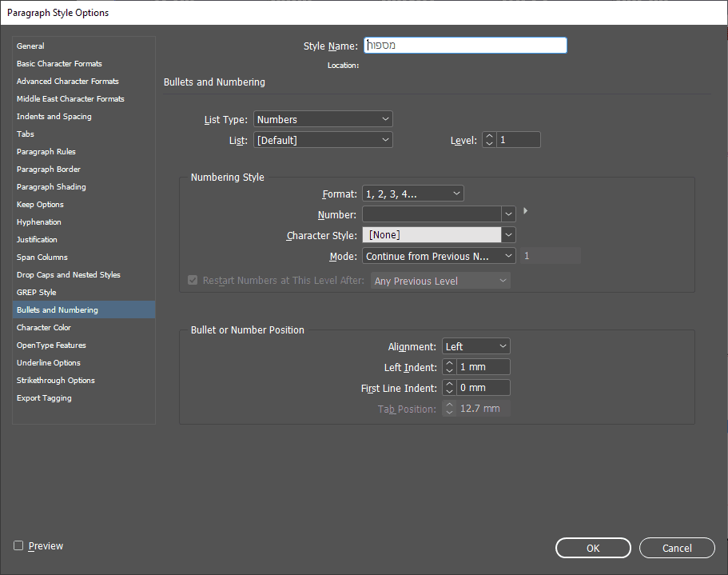Open the List dropdown showing [Default]
728x575 pixels.
point(323,140)
